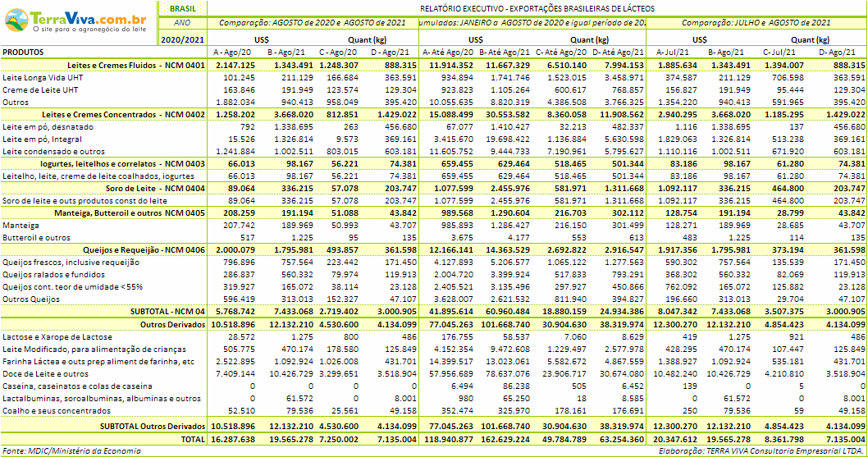Select the 'Fonte: MDIC/Ministério da Economia' footer
This screenshot has width=868, height=457.
pos(72,451)
